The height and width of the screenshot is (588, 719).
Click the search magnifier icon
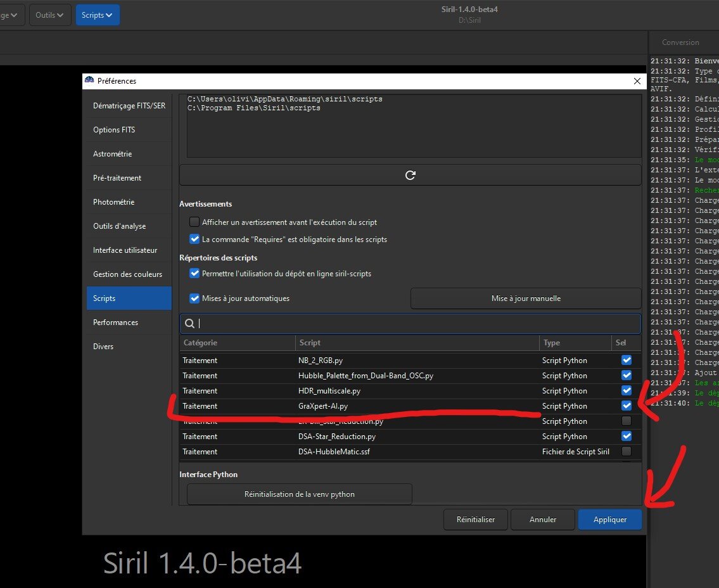189,323
